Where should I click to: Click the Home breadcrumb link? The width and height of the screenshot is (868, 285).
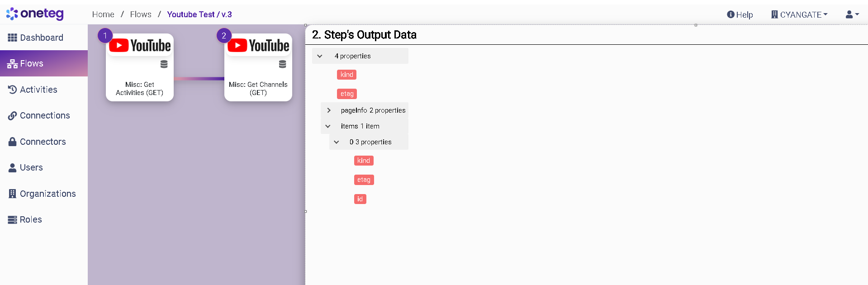(x=103, y=14)
